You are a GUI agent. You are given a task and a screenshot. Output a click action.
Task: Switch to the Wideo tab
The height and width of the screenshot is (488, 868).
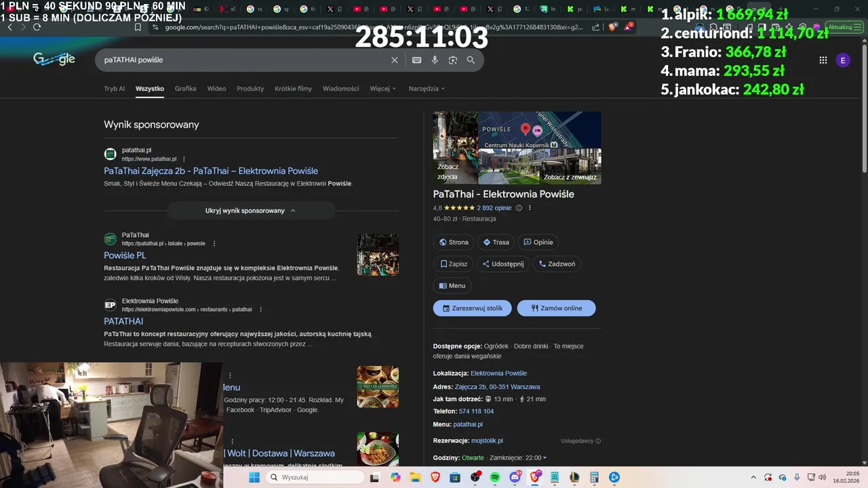216,89
